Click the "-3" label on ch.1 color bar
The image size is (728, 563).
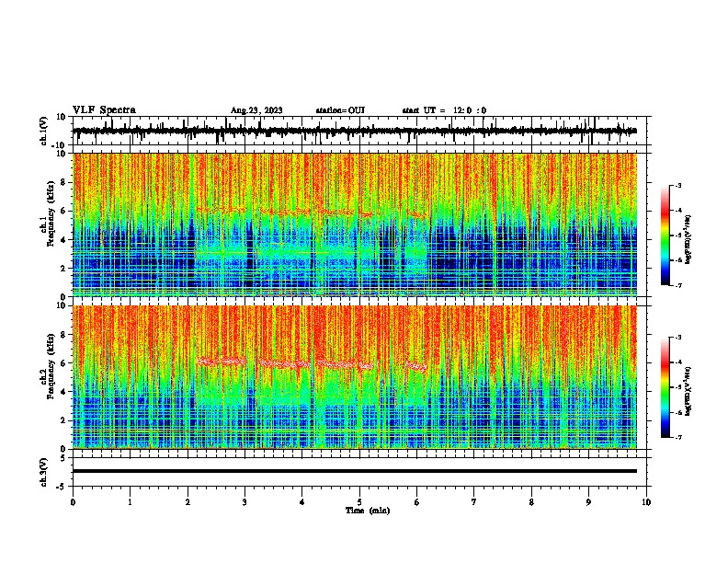pos(678,185)
